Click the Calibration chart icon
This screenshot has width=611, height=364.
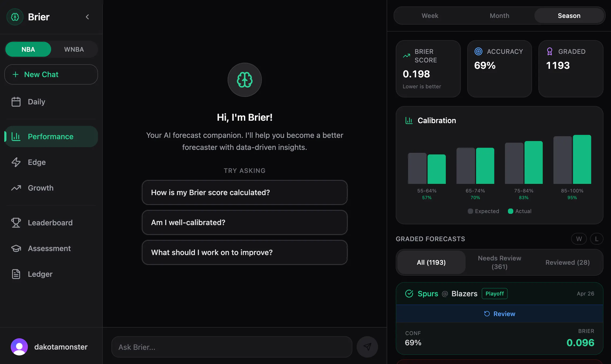point(409,120)
